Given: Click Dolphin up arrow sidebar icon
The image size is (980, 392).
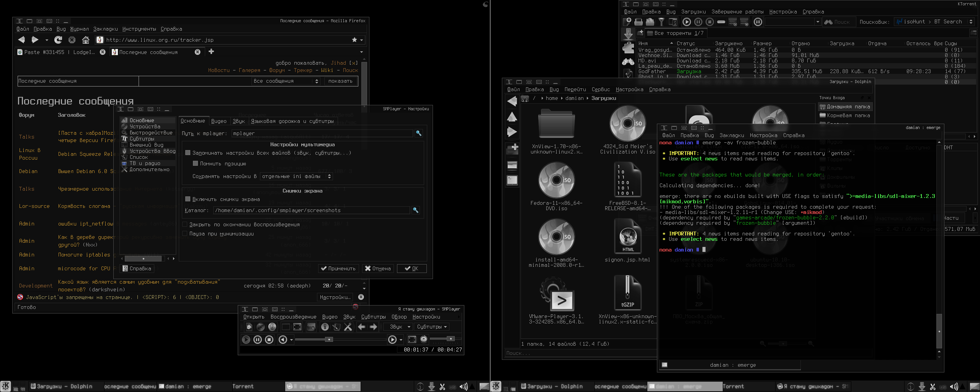Looking at the screenshot, I should (512, 117).
